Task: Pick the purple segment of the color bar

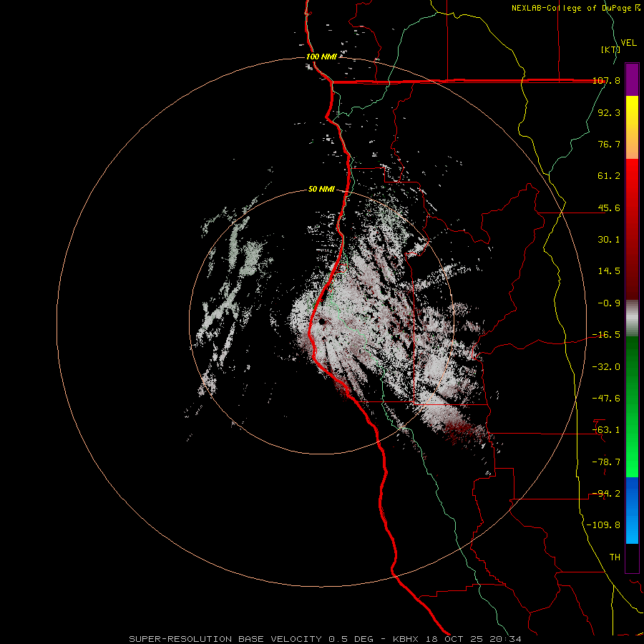Action: point(632,79)
